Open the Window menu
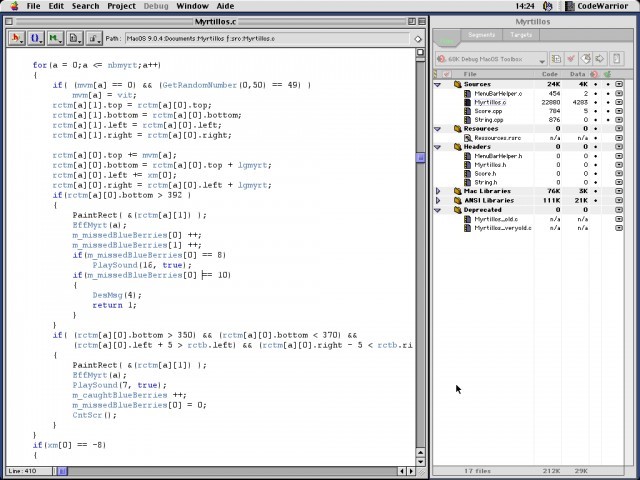The width and height of the screenshot is (640, 480). (x=192, y=6)
